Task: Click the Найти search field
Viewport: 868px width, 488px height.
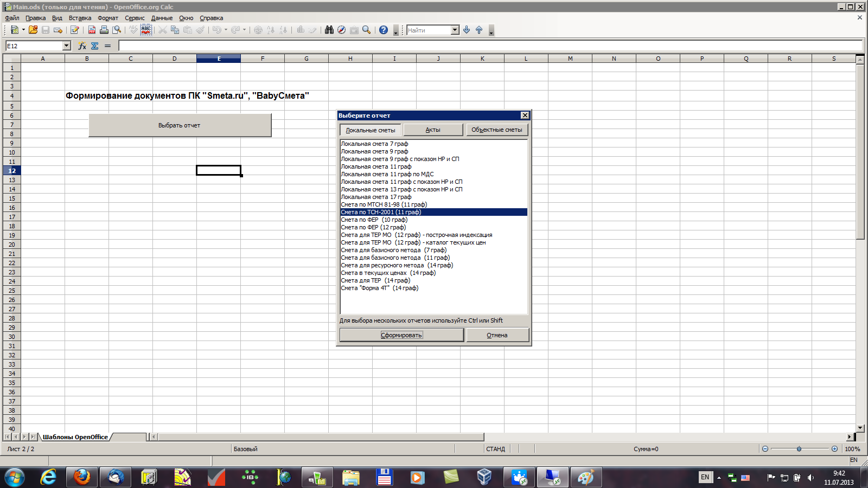Action: 429,30
